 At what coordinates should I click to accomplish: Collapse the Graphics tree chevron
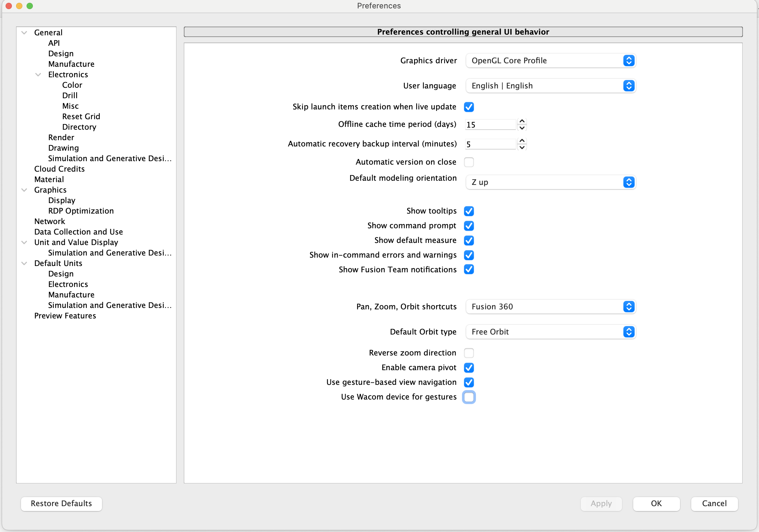point(24,190)
